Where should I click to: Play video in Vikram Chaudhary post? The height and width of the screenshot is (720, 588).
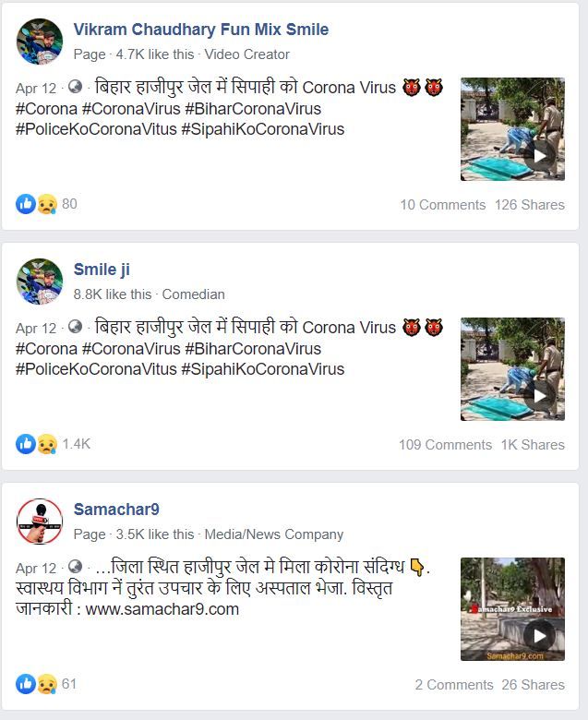[x=512, y=129]
